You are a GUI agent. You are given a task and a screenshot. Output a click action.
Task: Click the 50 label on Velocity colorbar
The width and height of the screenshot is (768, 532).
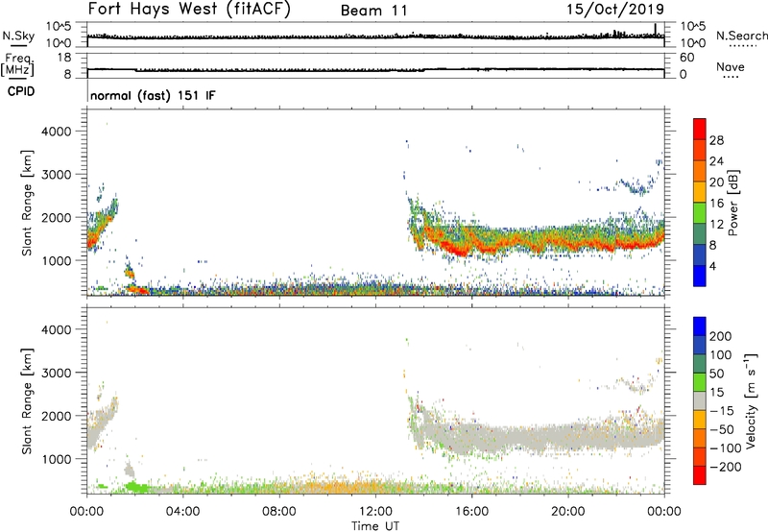pyautogui.click(x=716, y=374)
